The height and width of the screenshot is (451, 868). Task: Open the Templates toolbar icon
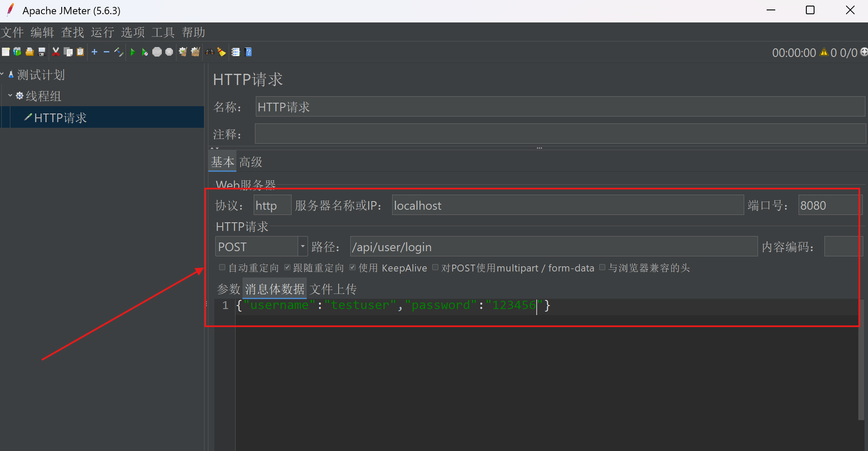click(17, 52)
